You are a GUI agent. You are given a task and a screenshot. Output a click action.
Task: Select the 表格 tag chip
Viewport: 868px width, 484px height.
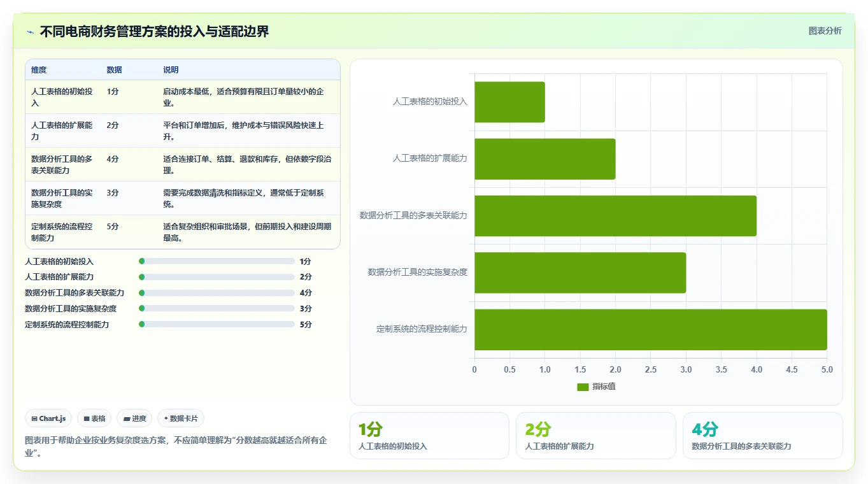[x=94, y=418]
